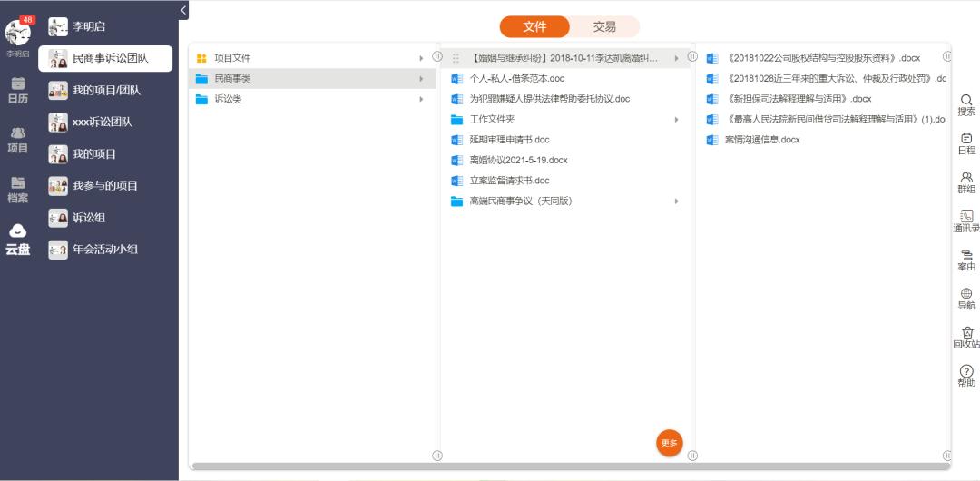This screenshot has height=481, width=980.
Task: Select 诉讼组 in the team list
Action: [105, 218]
